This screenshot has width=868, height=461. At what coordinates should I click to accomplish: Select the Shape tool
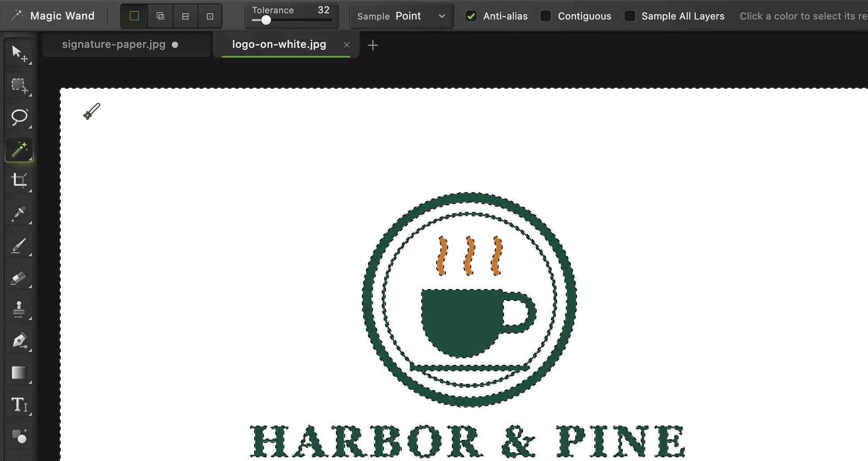[19, 437]
